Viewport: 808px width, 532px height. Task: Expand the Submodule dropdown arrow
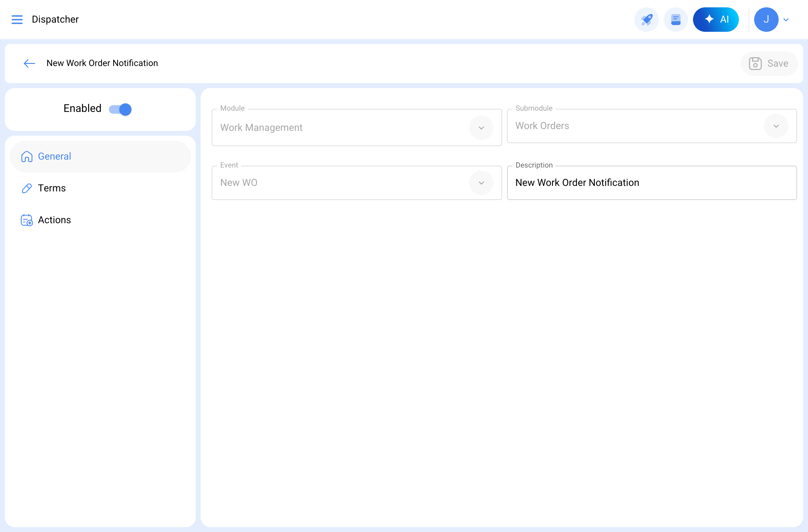(x=776, y=126)
